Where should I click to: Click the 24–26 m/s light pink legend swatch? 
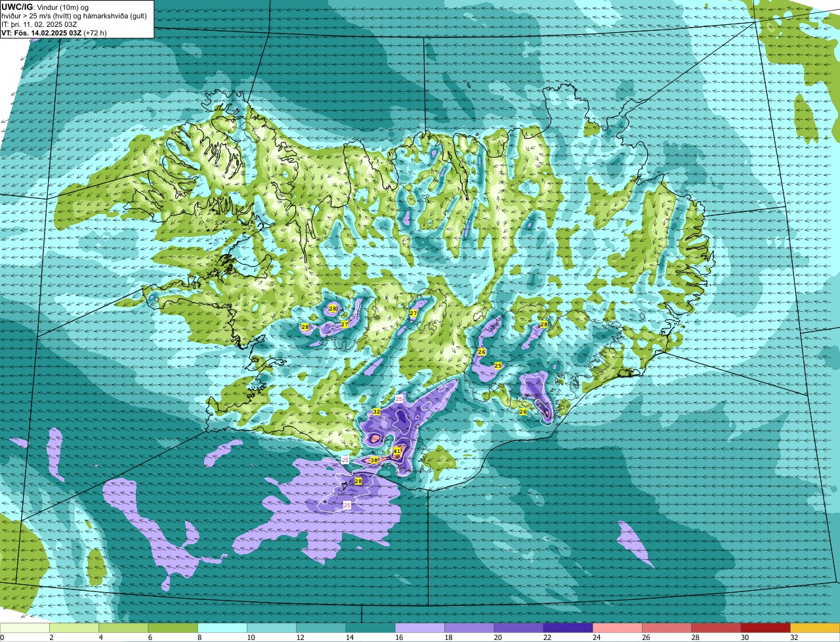coord(618,628)
